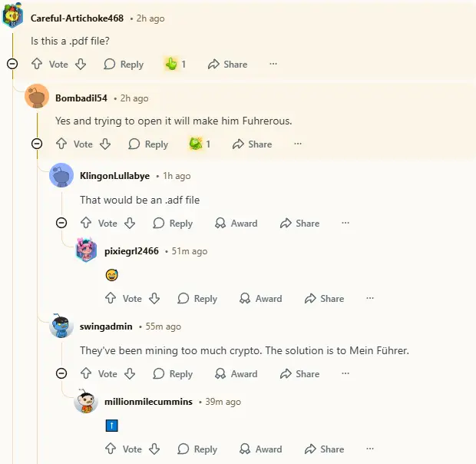Downvote KlingonLullabye's comment
Viewport: 476px width, 464px height.
pos(130,224)
